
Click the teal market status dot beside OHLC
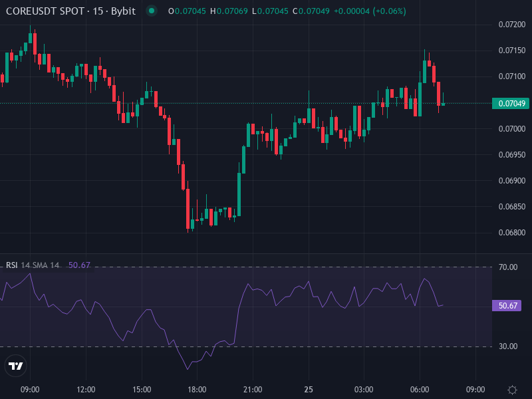(x=152, y=11)
